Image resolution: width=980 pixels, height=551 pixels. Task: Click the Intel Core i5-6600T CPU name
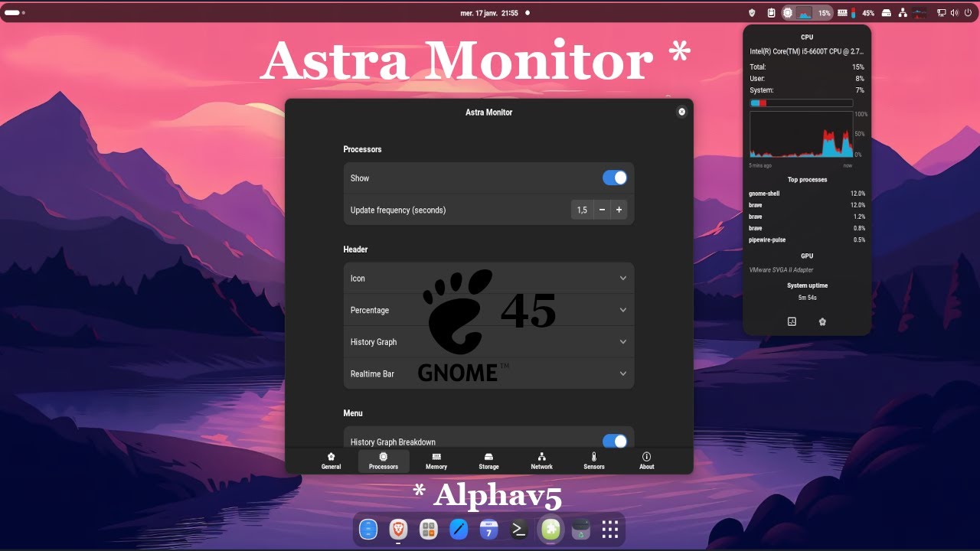pos(807,51)
